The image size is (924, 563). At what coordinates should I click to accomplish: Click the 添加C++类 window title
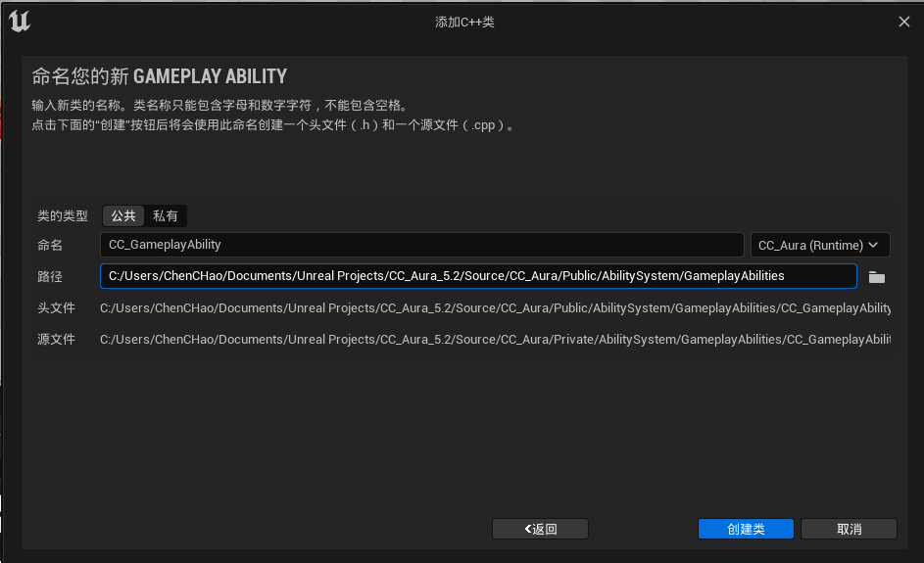(464, 22)
